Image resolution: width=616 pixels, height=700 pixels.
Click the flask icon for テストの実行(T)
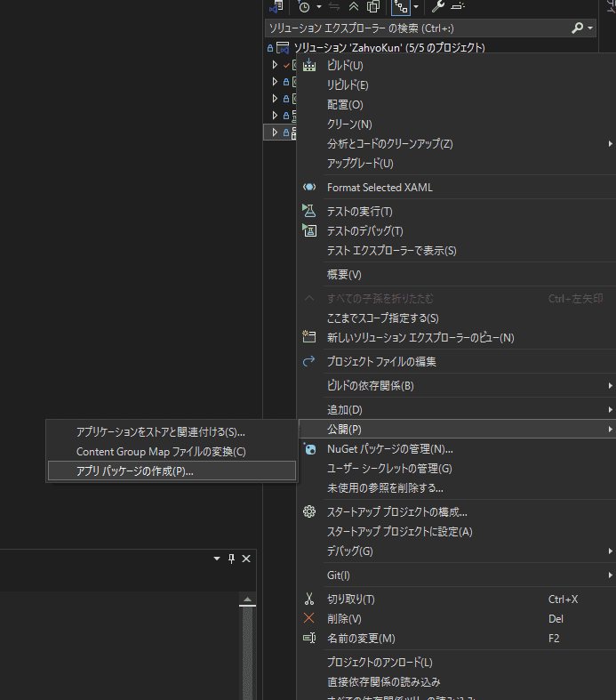tap(309, 211)
